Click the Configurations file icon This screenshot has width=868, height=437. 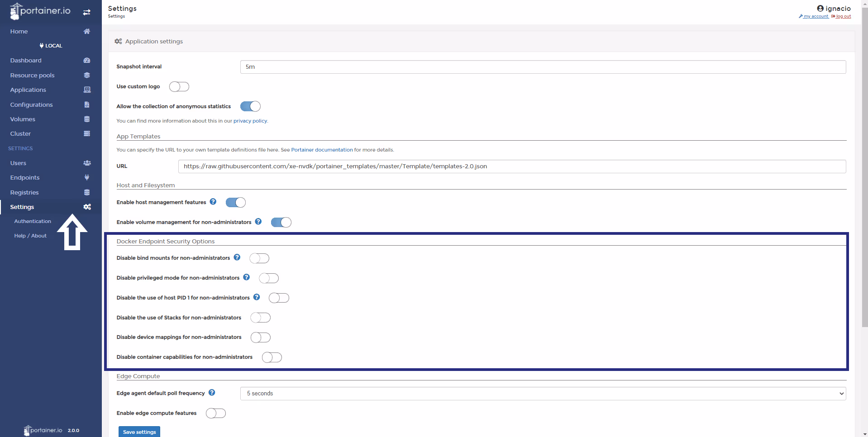[87, 104]
